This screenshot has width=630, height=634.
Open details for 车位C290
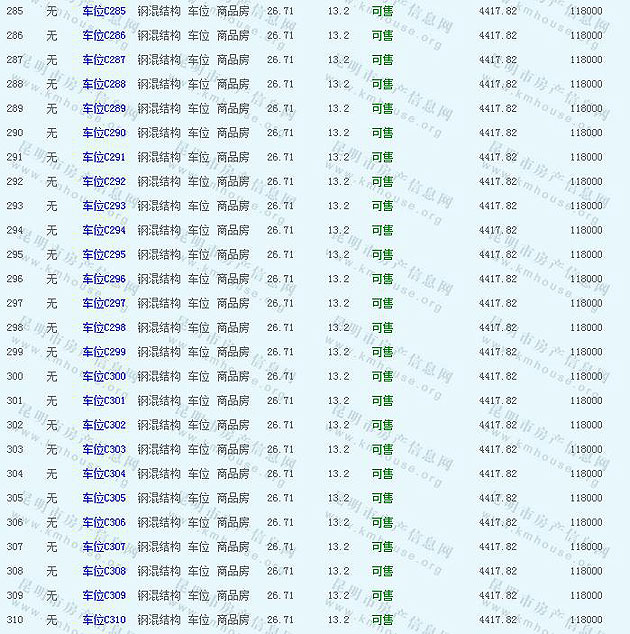pyautogui.click(x=104, y=133)
